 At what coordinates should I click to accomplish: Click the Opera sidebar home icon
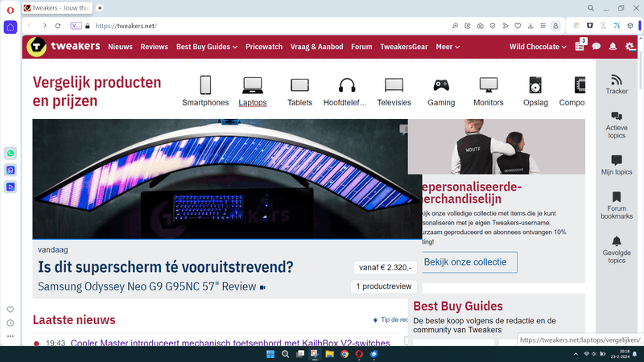tap(10, 27)
